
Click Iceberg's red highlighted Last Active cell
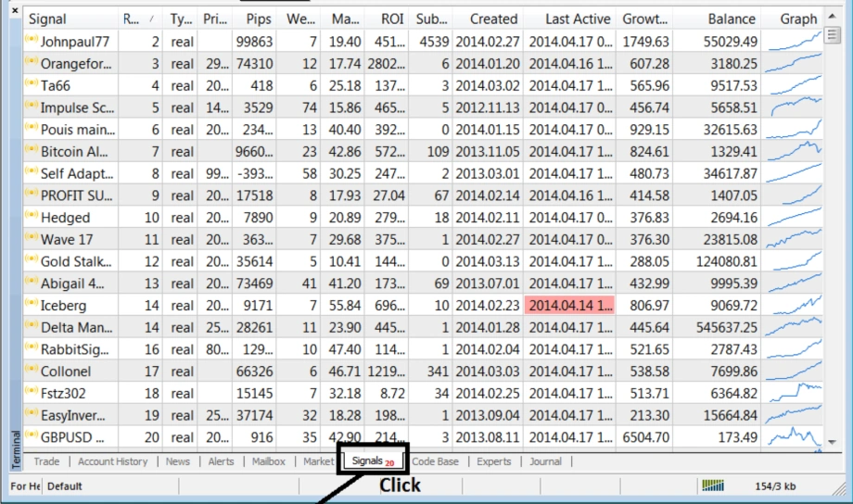click(569, 304)
